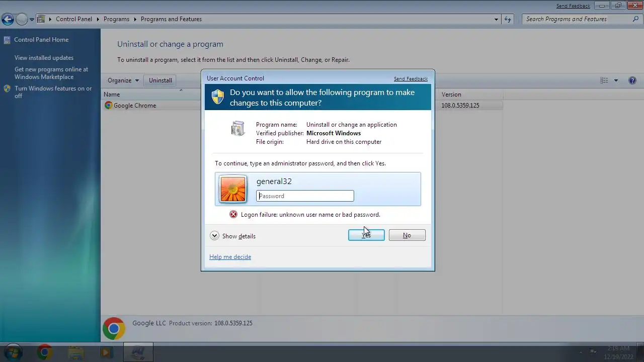This screenshot has height=362, width=644.
Task: Open the Help me decide link
Action: tap(230, 257)
